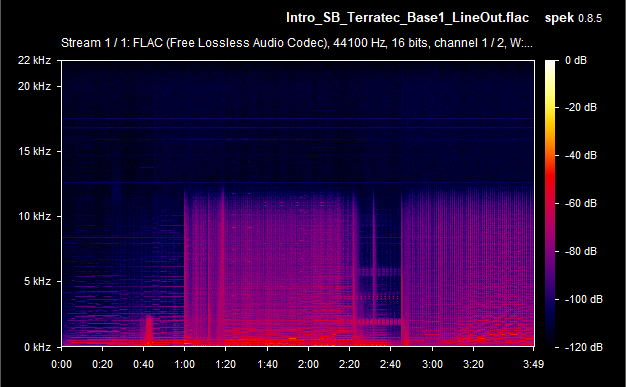Click the bright burst near 0:40 in spectrogram
Screen dimensions: 626x387
(149, 330)
